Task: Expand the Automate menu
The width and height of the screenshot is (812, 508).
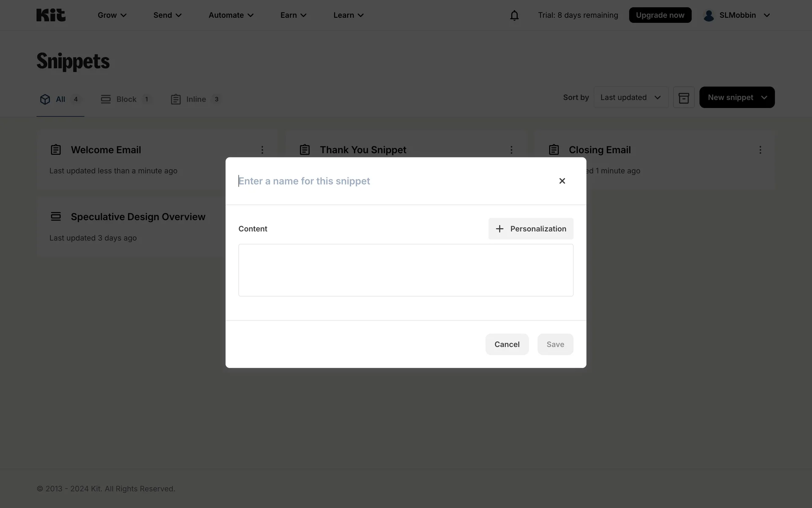Action: pos(231,15)
